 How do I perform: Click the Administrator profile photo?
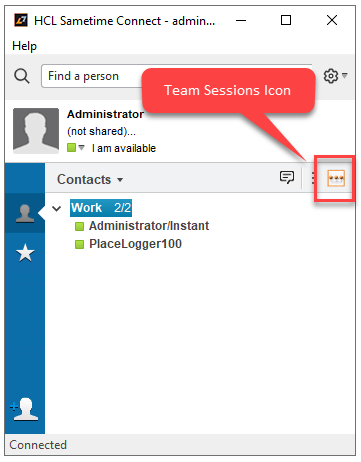point(36,131)
